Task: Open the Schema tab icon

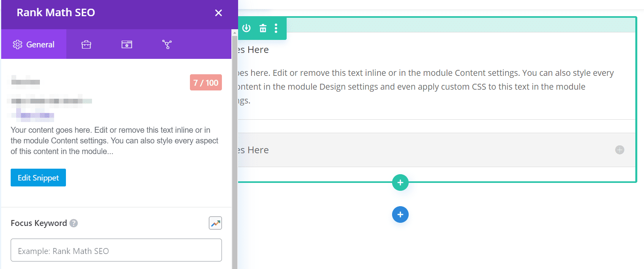Action: [x=127, y=44]
